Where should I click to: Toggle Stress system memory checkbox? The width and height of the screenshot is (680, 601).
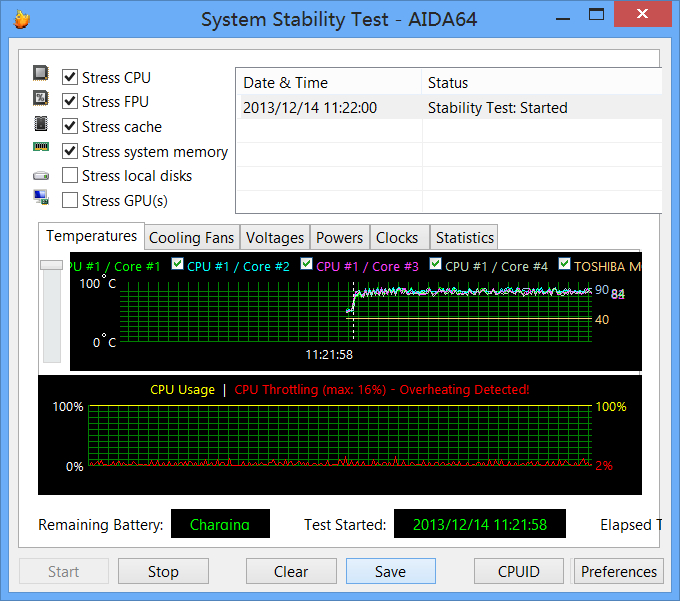[70, 151]
